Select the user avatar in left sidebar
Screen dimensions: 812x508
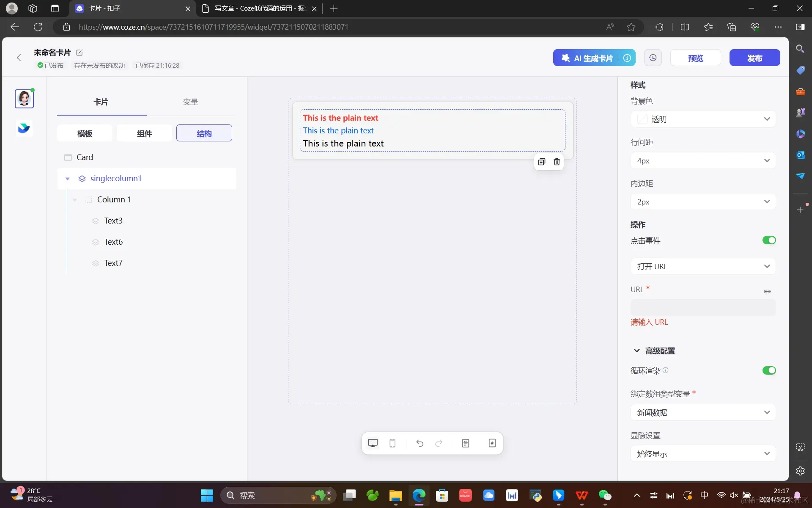[x=24, y=99]
